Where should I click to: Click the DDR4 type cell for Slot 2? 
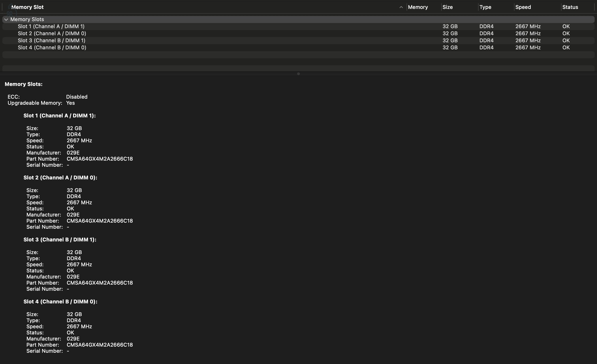(x=486, y=33)
